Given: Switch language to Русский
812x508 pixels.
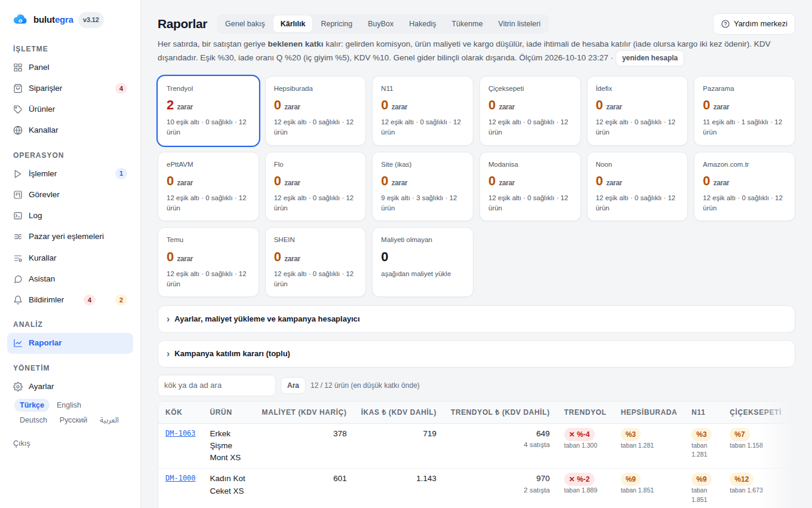Looking at the screenshot, I should coord(73,420).
